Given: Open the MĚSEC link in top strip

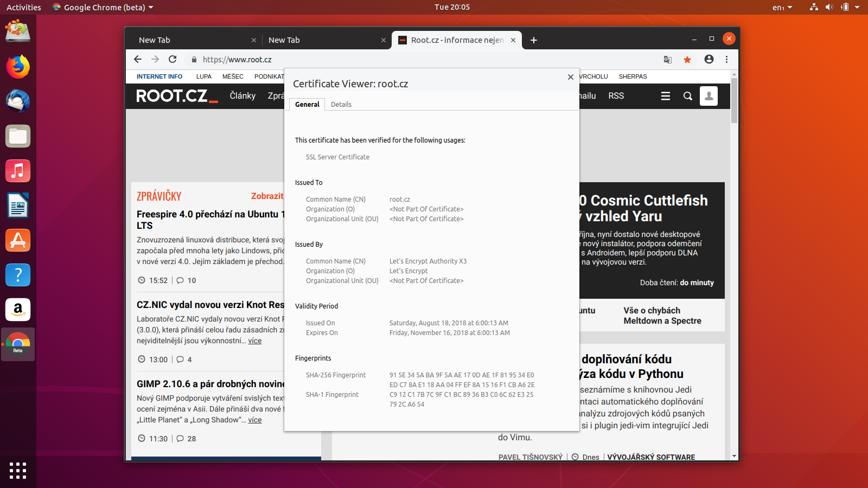Looking at the screenshot, I should [x=233, y=77].
